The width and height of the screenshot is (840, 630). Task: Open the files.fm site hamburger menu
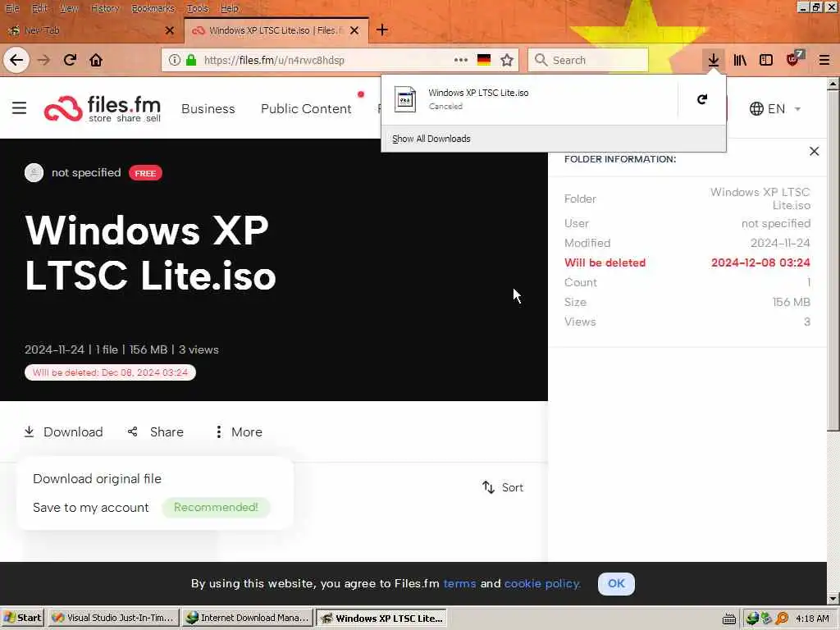[x=20, y=108]
